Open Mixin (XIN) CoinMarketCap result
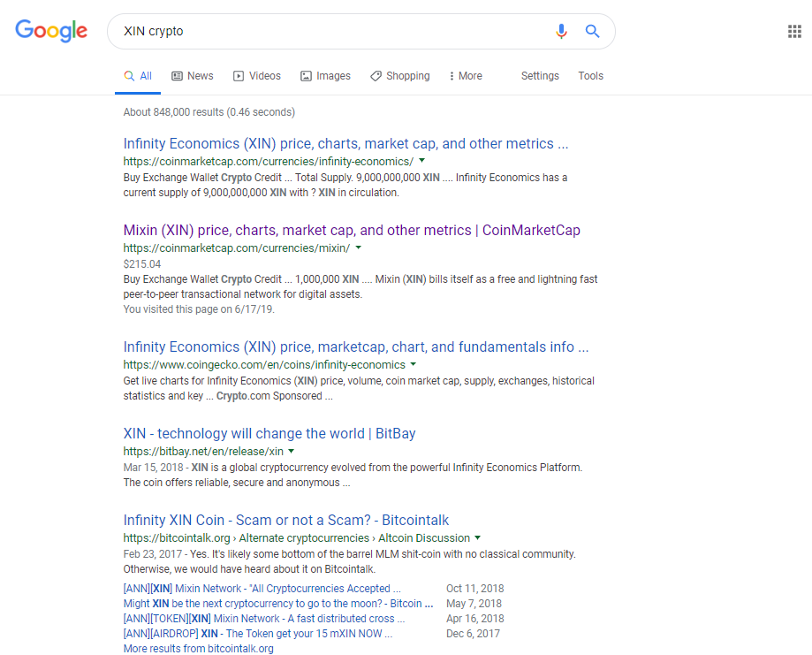Image resolution: width=812 pixels, height=655 pixels. click(352, 230)
